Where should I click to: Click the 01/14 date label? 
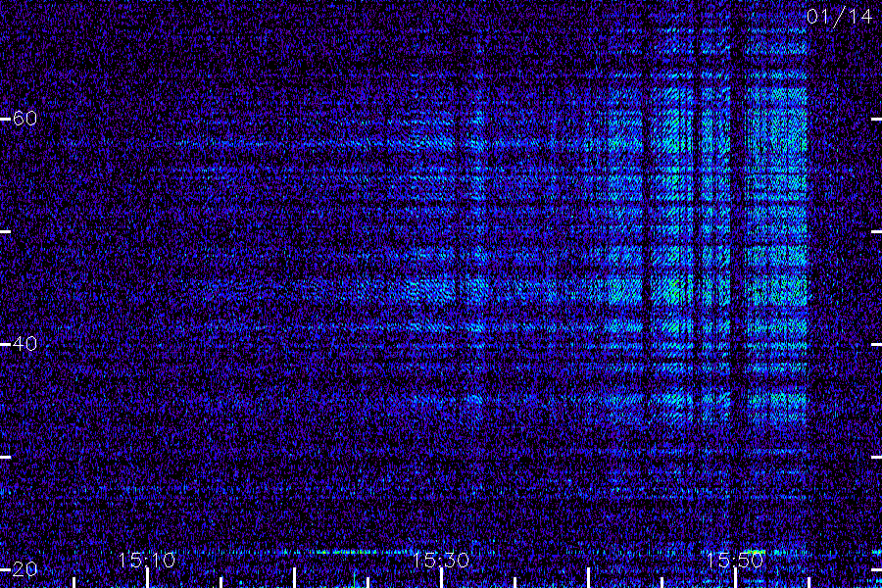point(839,17)
